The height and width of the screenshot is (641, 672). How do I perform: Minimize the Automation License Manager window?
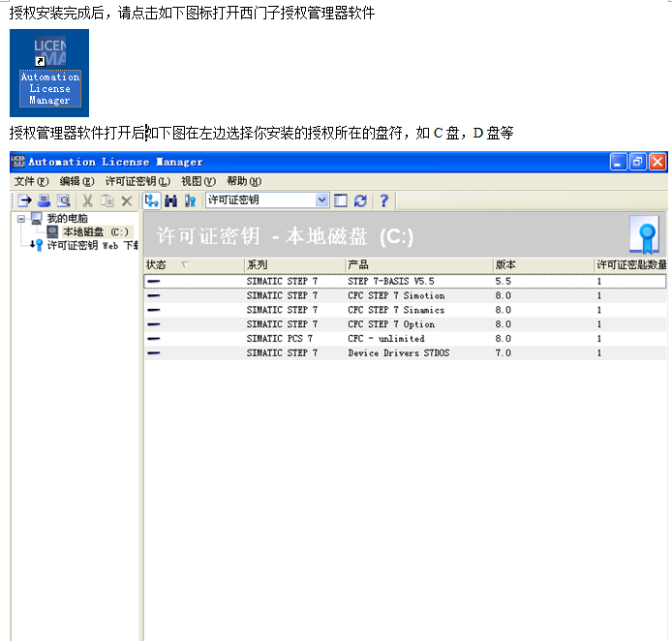click(618, 162)
